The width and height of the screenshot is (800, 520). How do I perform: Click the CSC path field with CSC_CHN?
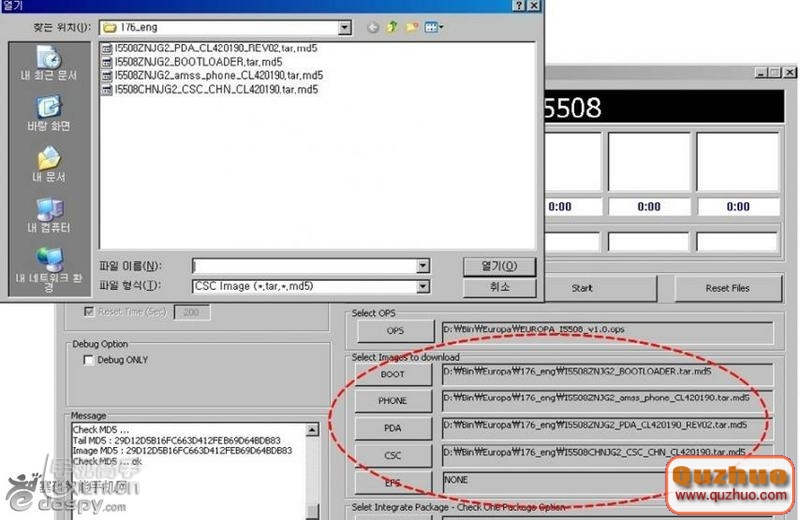tap(607, 455)
